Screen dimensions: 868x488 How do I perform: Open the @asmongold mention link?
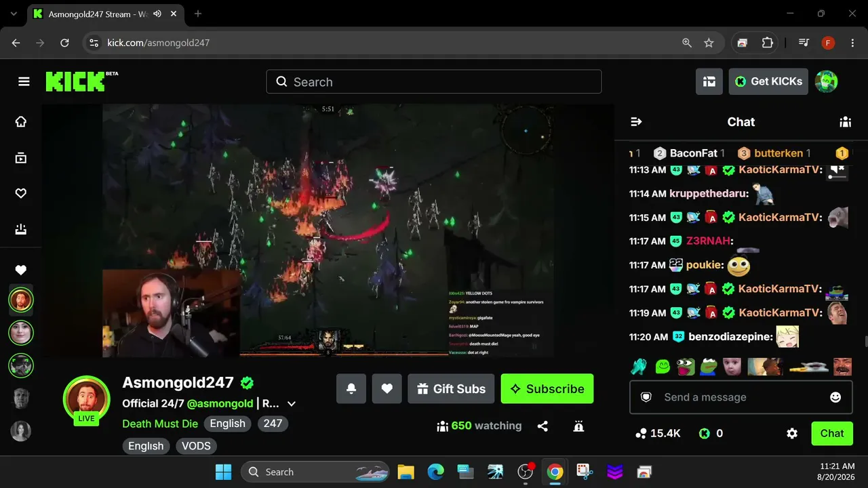[220, 403]
